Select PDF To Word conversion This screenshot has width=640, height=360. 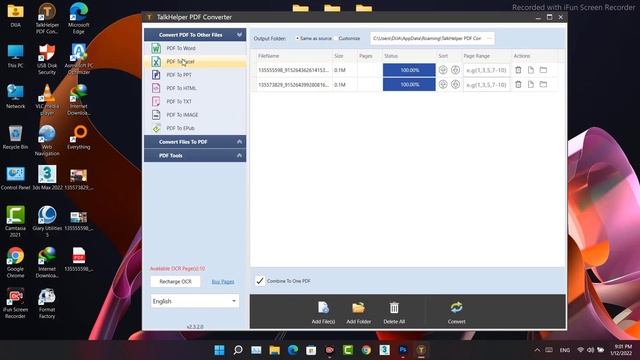pos(195,48)
